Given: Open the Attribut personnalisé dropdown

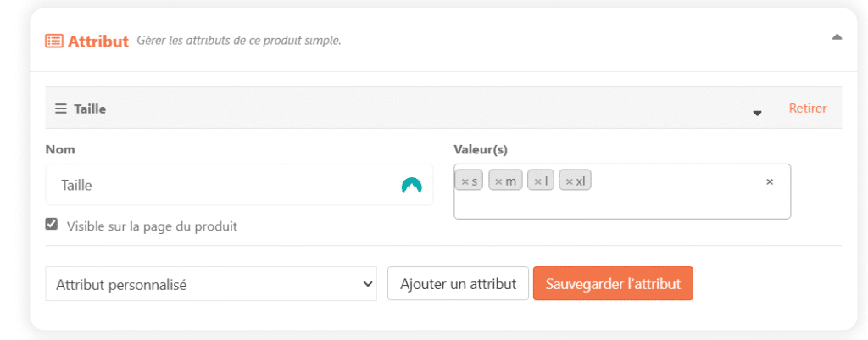Looking at the screenshot, I should (211, 284).
